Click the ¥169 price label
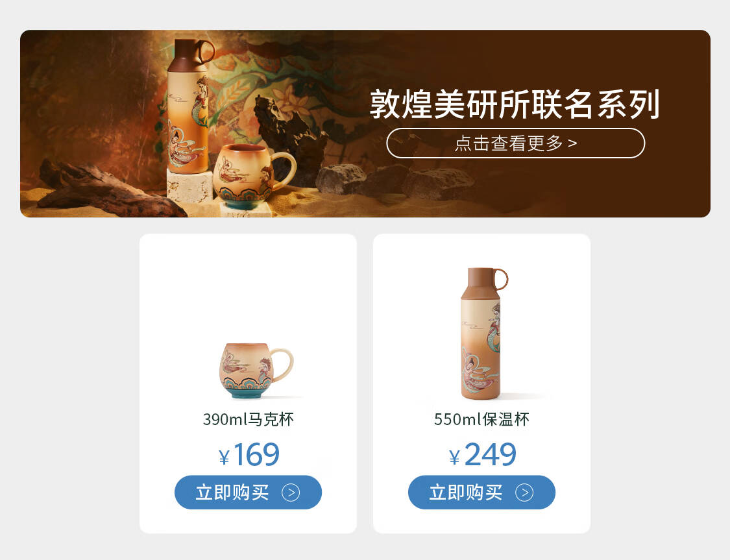Image resolution: width=730 pixels, height=560 pixels. [x=249, y=454]
